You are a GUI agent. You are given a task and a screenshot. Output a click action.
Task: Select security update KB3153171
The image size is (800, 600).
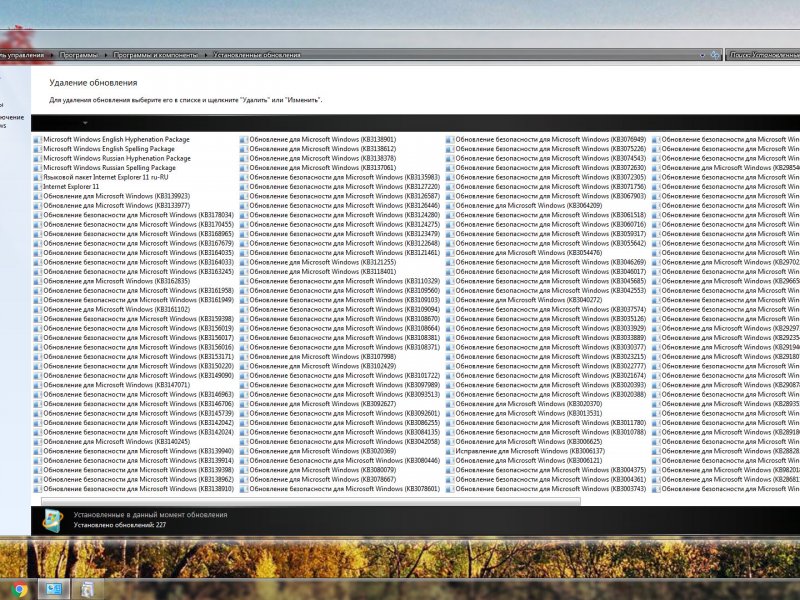(138, 357)
